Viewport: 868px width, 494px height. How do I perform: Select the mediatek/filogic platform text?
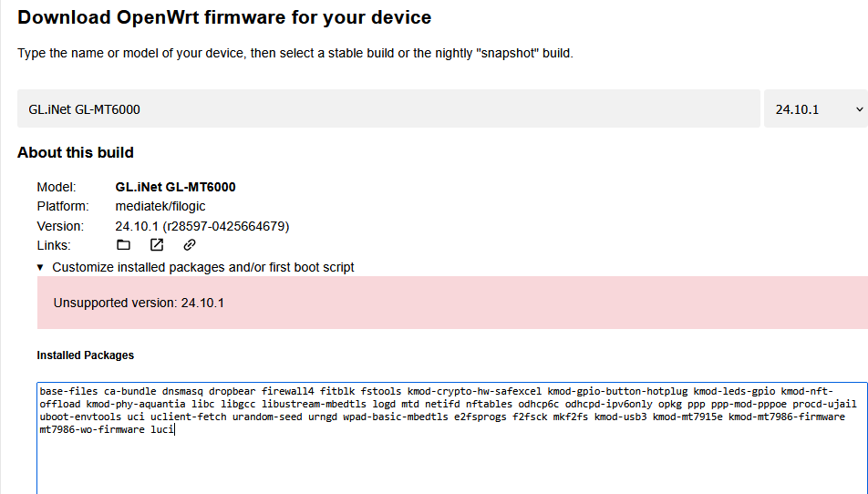coord(160,206)
